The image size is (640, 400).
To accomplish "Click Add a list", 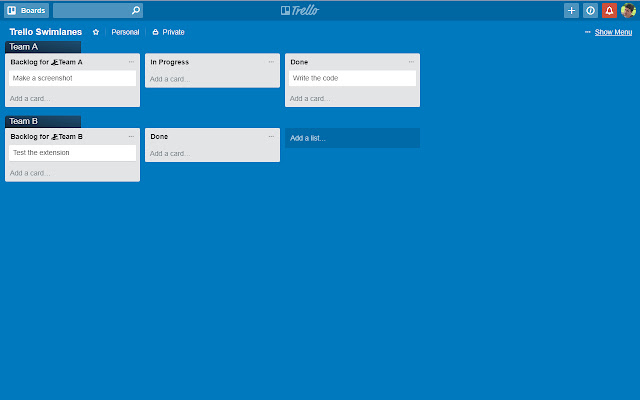I will pos(353,138).
